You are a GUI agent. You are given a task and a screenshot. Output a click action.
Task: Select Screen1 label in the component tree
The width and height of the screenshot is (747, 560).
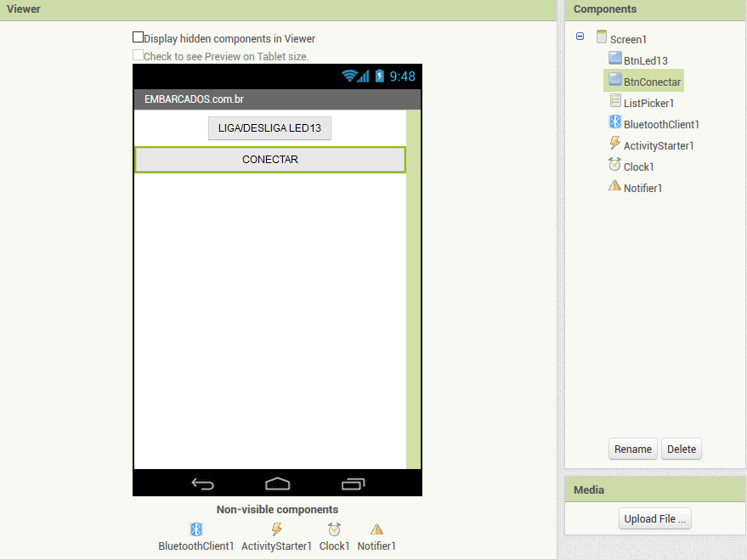point(628,40)
